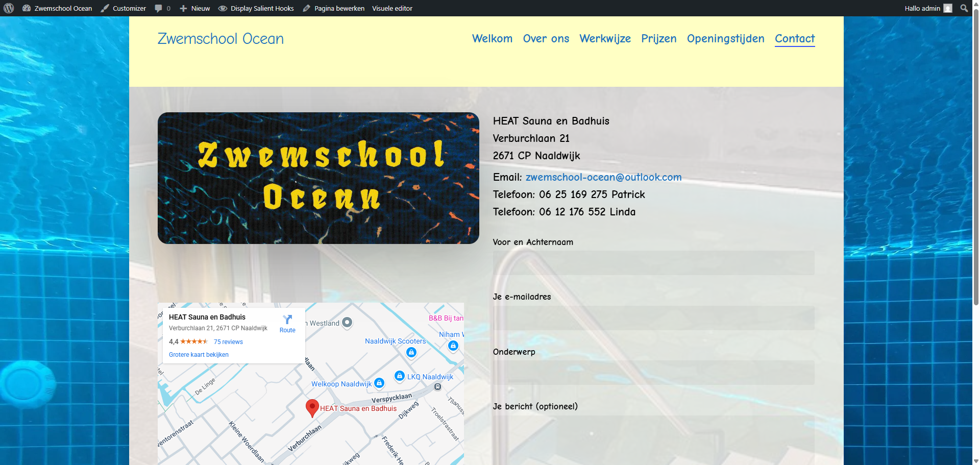Focus the Voor en Achternaam field
The image size is (980, 465).
coord(653,263)
